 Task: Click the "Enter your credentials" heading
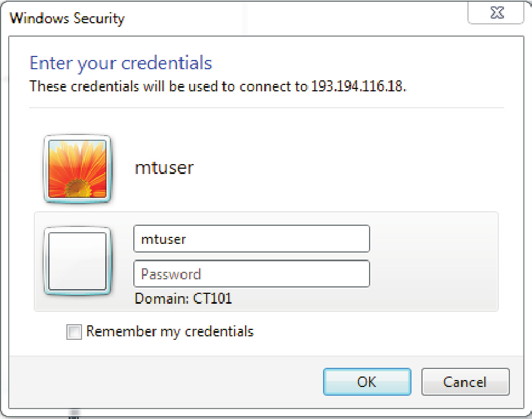coord(121,63)
